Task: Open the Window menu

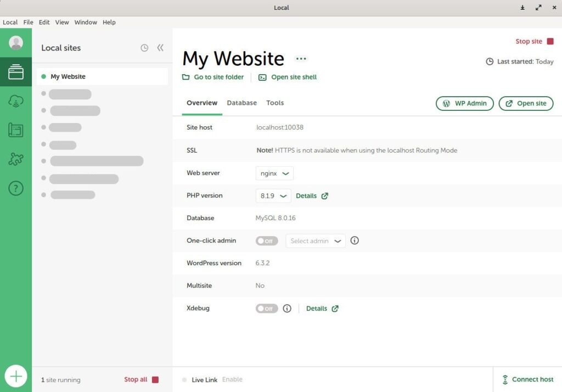Action: point(86,23)
